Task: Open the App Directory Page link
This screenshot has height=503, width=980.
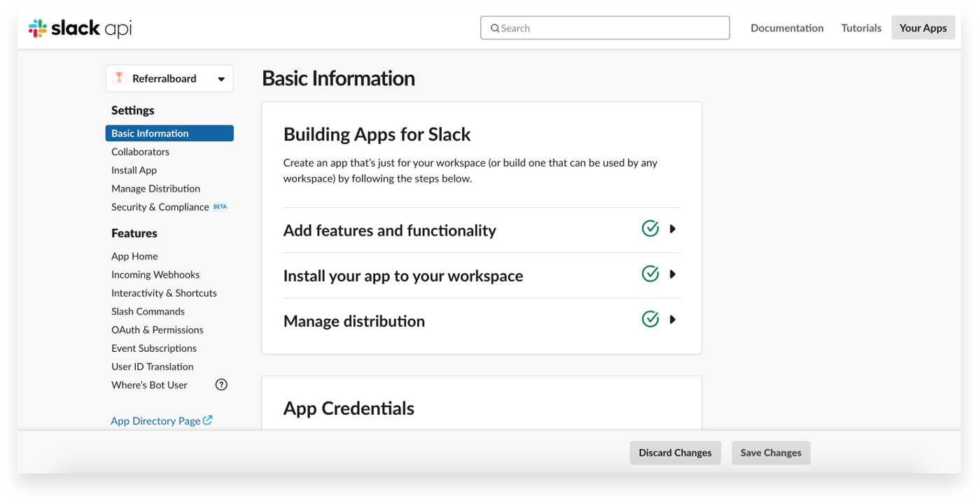Action: coord(155,421)
